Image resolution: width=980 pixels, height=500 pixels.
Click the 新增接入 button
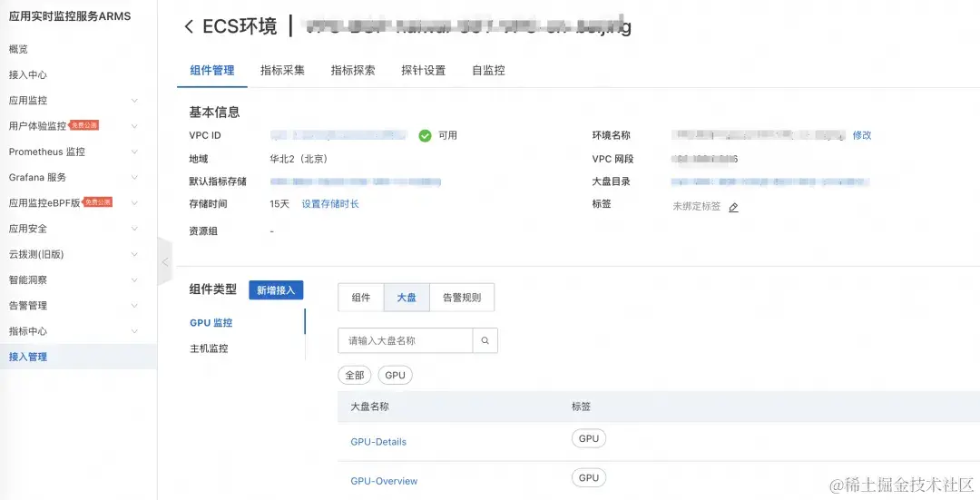click(x=276, y=290)
